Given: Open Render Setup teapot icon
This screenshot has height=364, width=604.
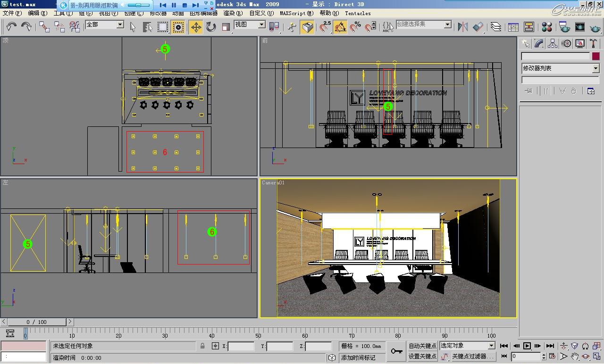Looking at the screenshot, I should [x=564, y=27].
